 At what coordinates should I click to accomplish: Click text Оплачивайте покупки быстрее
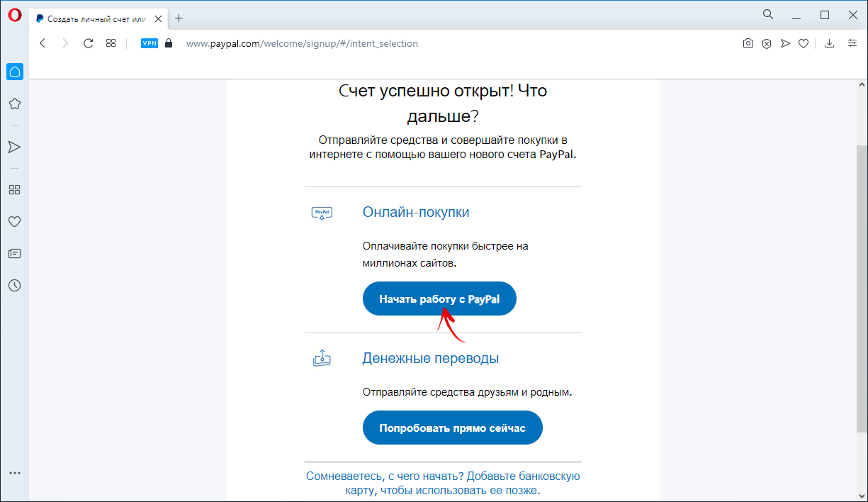click(x=446, y=255)
